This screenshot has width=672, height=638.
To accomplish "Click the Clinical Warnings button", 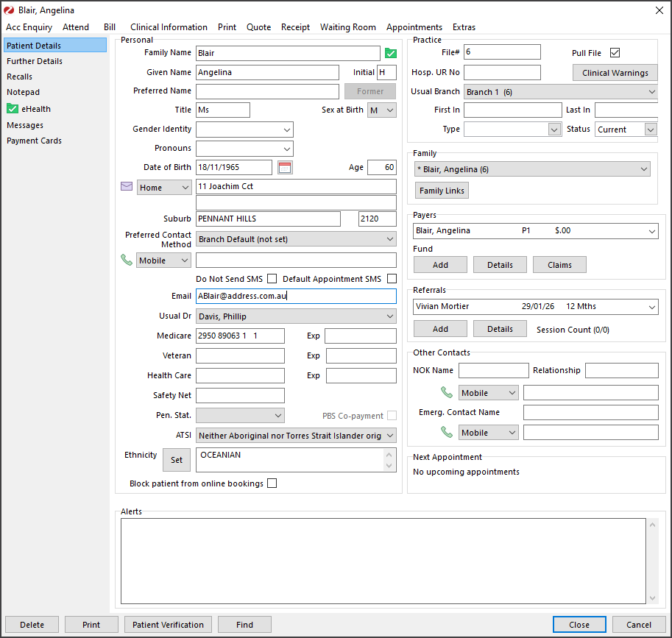I will [x=615, y=73].
